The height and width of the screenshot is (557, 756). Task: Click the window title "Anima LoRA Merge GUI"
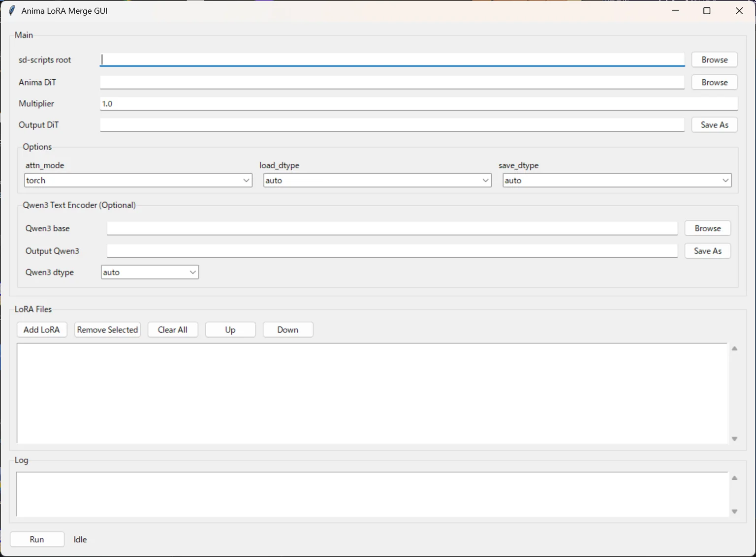64,11
